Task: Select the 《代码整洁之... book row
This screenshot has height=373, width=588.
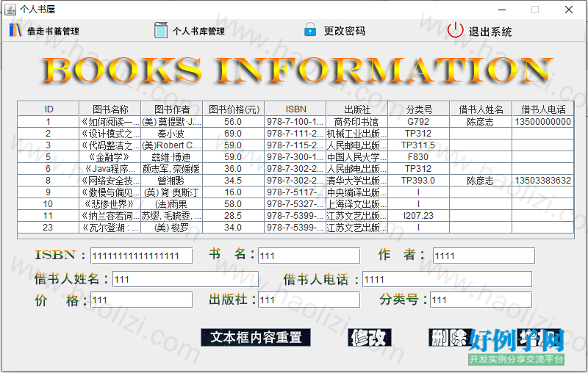Action: (x=295, y=145)
